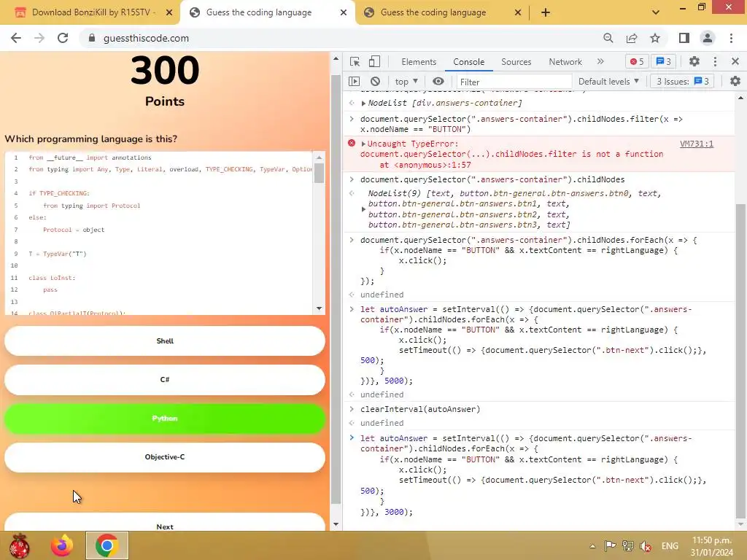Open the taskbar clock and date
747x560 pixels.
[x=712, y=546]
